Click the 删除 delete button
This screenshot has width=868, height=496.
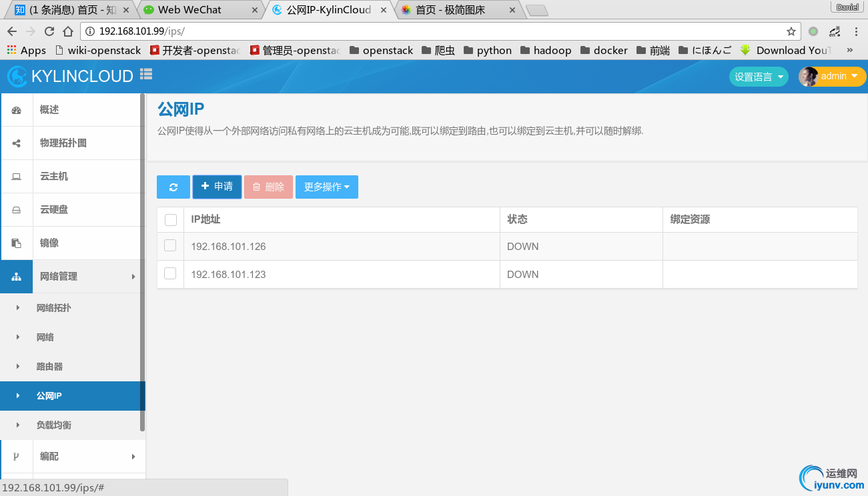268,187
